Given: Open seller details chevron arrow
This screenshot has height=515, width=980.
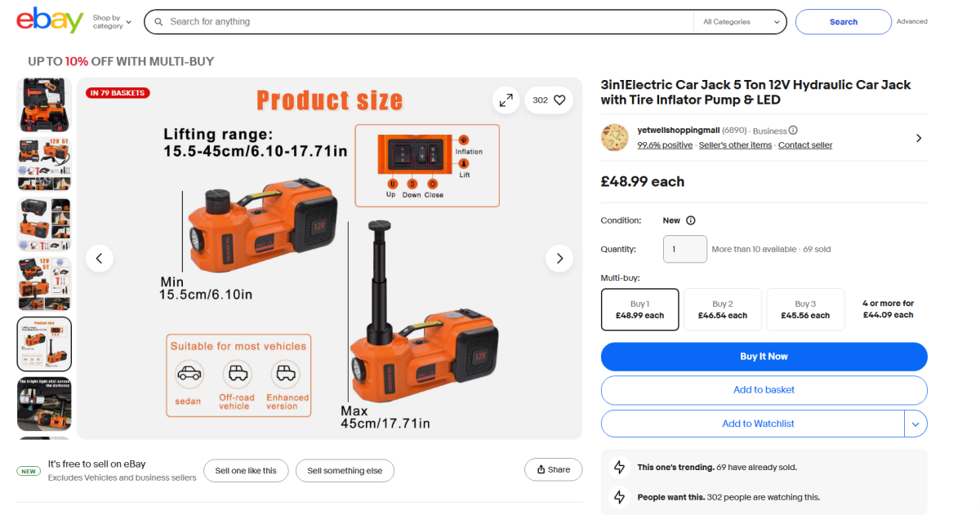Looking at the screenshot, I should [x=919, y=138].
